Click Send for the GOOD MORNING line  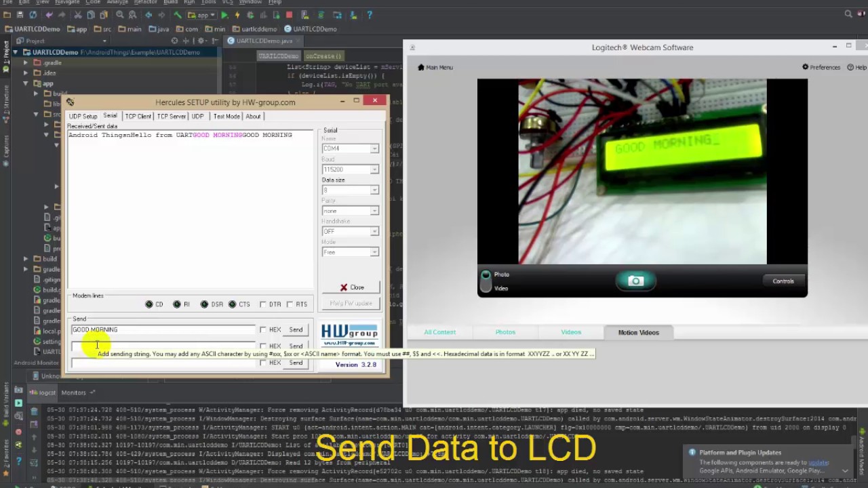pyautogui.click(x=296, y=329)
